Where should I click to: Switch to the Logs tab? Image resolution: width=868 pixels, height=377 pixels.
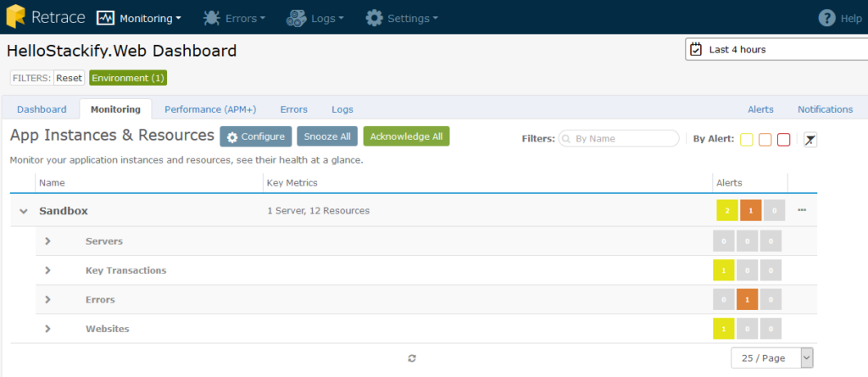click(342, 109)
